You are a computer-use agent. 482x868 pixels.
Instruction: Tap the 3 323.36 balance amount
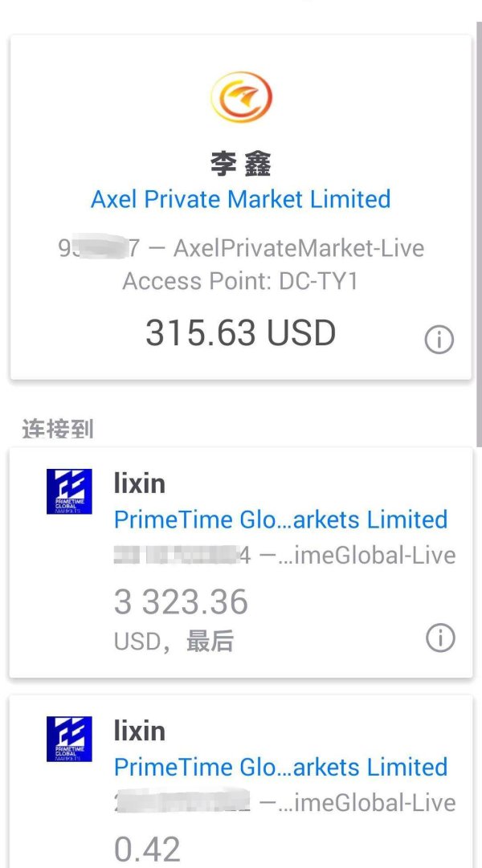pyautogui.click(x=182, y=602)
